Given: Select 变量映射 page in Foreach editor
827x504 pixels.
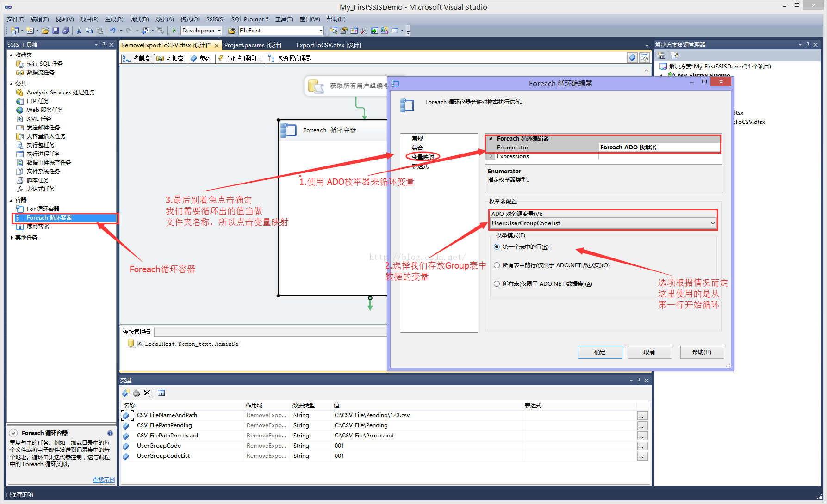Looking at the screenshot, I should [423, 157].
